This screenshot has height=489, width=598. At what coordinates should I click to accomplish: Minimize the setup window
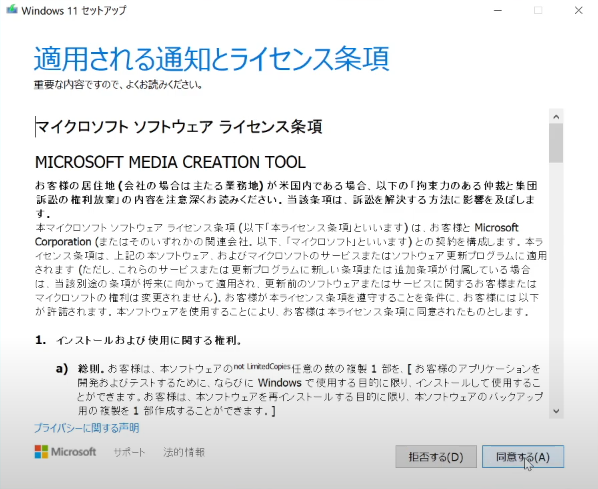tap(498, 10)
